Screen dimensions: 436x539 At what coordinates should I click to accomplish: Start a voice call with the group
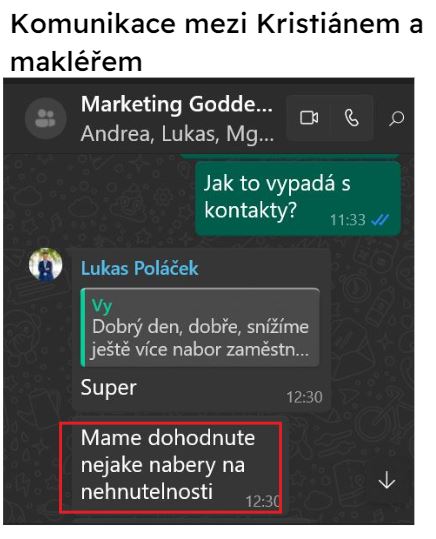pyautogui.click(x=352, y=118)
